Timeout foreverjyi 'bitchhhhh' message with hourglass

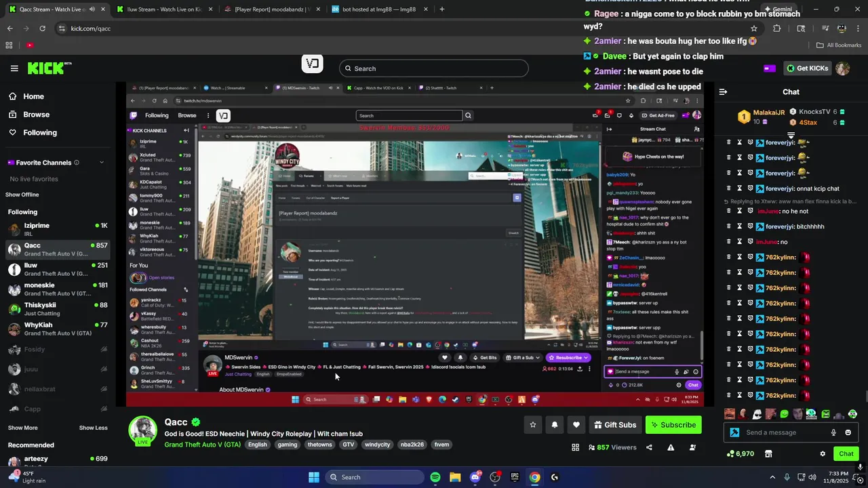tap(739, 226)
